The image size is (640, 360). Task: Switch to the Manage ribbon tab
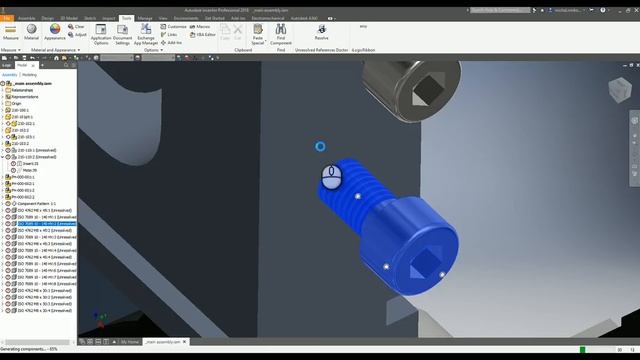click(x=145, y=18)
